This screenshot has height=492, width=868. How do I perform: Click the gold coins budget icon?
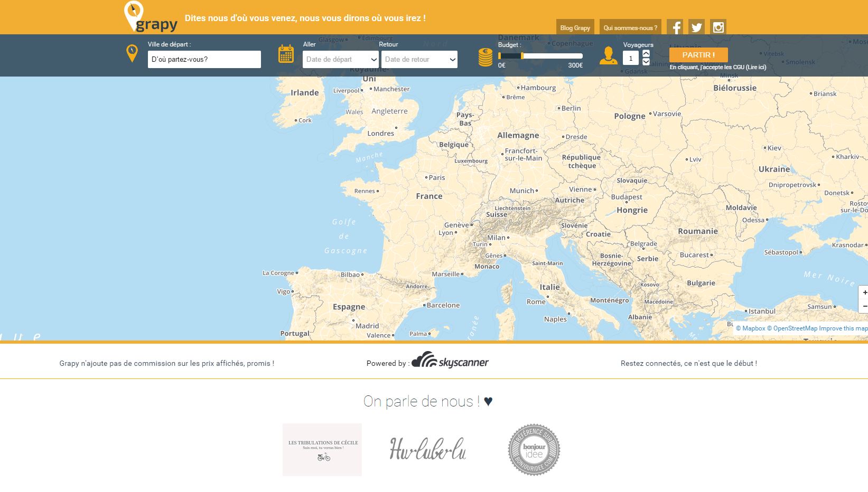tap(486, 57)
